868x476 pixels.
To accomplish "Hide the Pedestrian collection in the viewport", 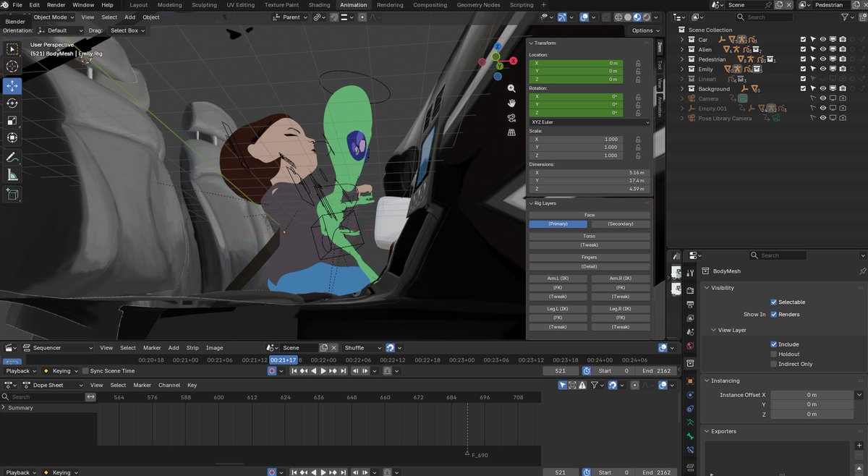I will coord(823,59).
